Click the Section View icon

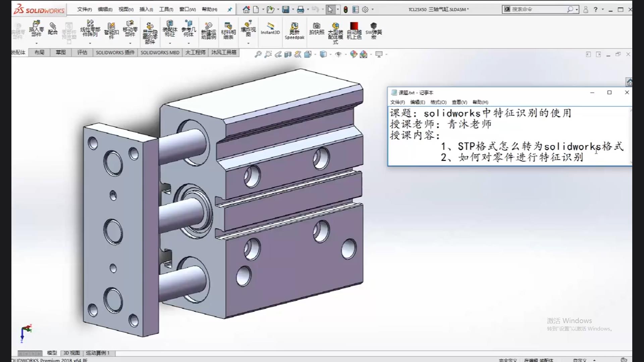pos(288,54)
